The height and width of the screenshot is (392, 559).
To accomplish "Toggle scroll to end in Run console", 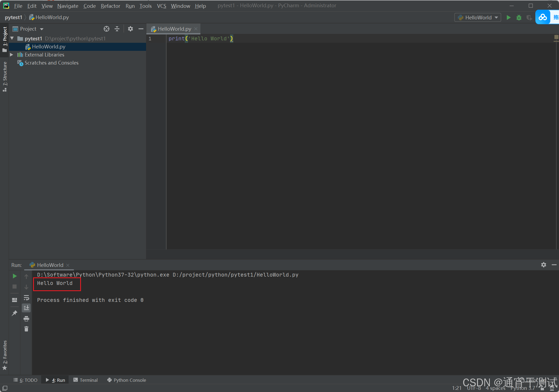I will [26, 308].
